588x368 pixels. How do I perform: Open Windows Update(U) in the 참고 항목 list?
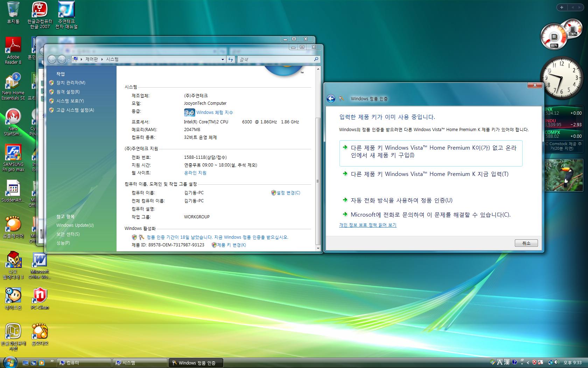75,225
